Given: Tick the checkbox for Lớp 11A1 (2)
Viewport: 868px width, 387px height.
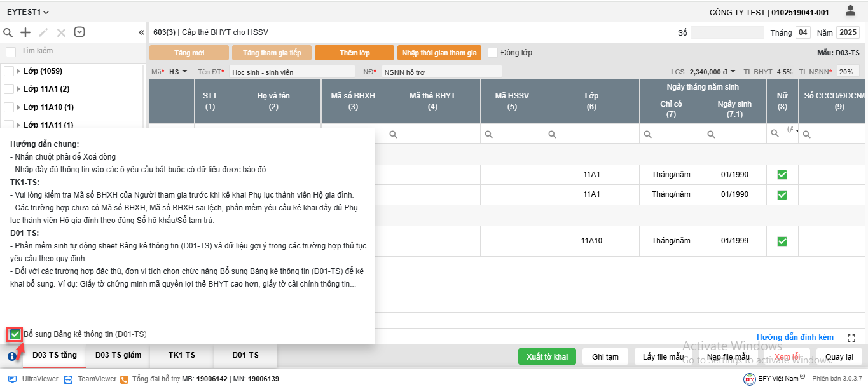Looking at the screenshot, I should click(x=9, y=89).
